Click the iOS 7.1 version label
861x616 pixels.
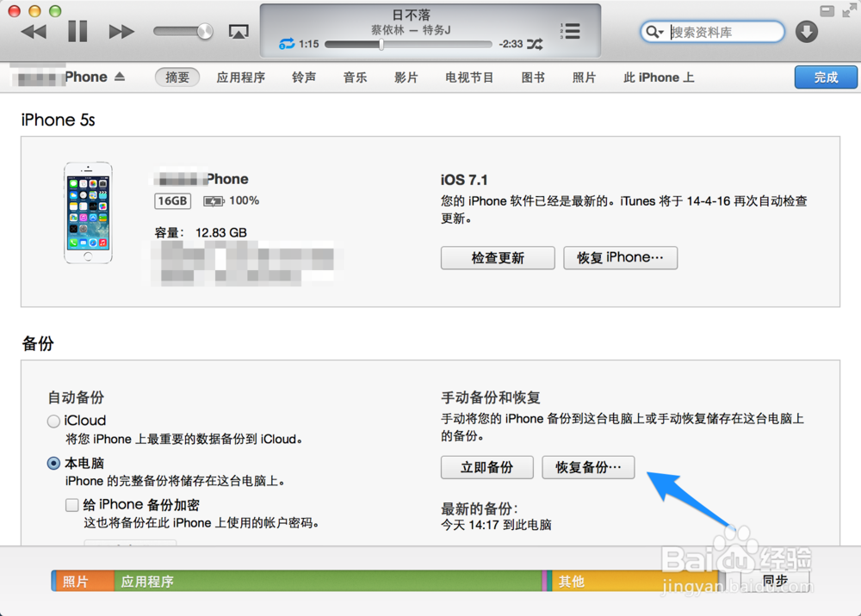pyautogui.click(x=464, y=180)
